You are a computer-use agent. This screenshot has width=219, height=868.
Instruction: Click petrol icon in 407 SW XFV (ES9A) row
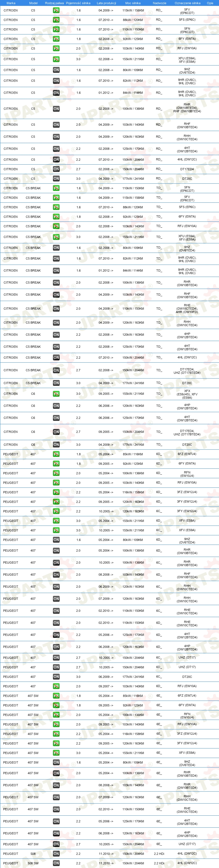[x=56, y=753]
